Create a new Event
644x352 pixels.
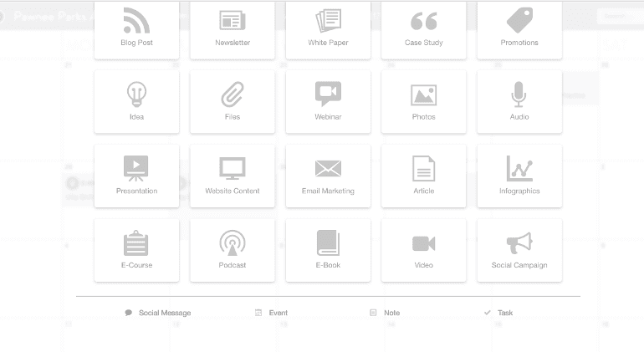273,313
